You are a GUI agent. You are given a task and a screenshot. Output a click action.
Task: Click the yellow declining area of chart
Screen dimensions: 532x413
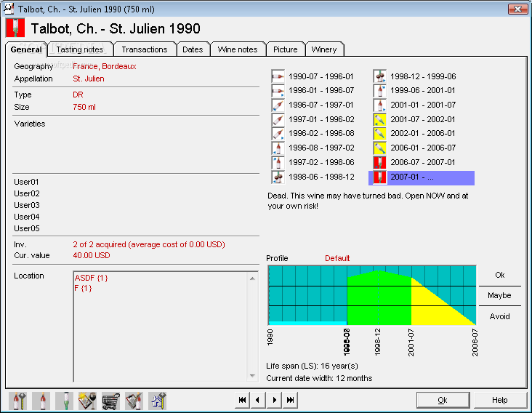(431, 309)
